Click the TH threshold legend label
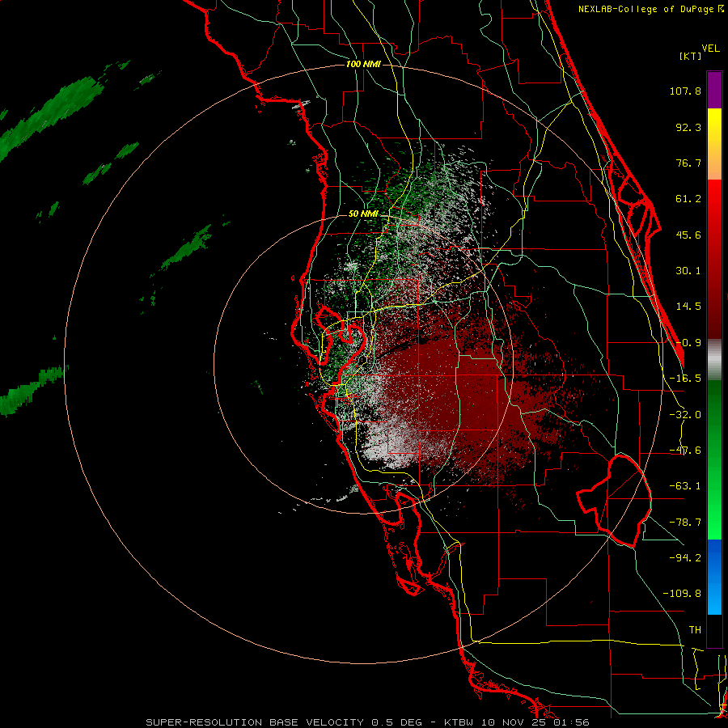This screenshot has height=728, width=728. pos(695,630)
